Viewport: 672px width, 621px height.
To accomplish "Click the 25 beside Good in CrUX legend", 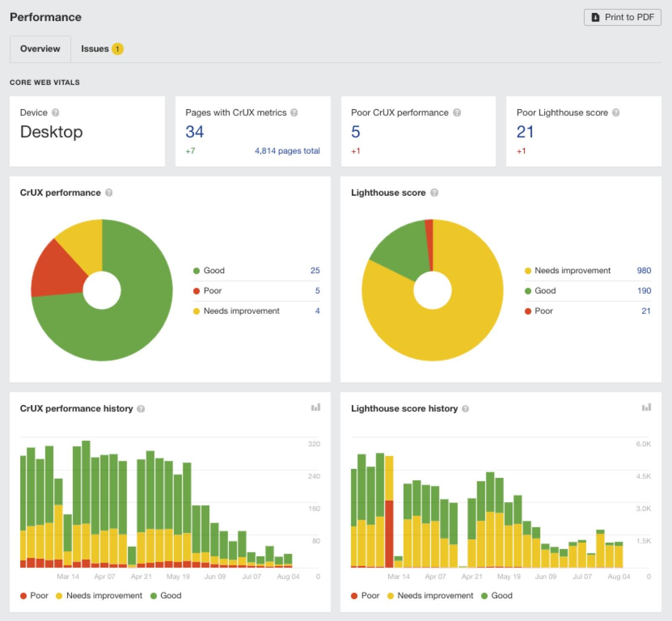I will [316, 270].
